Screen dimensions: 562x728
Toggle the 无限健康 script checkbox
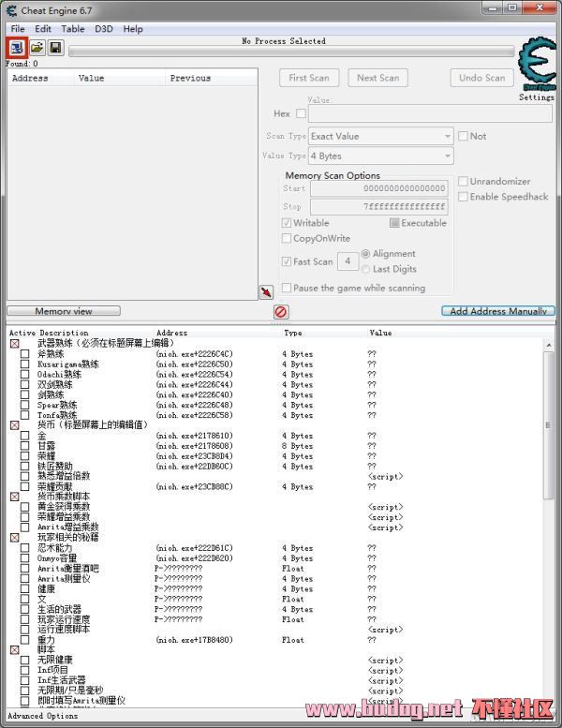[25, 661]
